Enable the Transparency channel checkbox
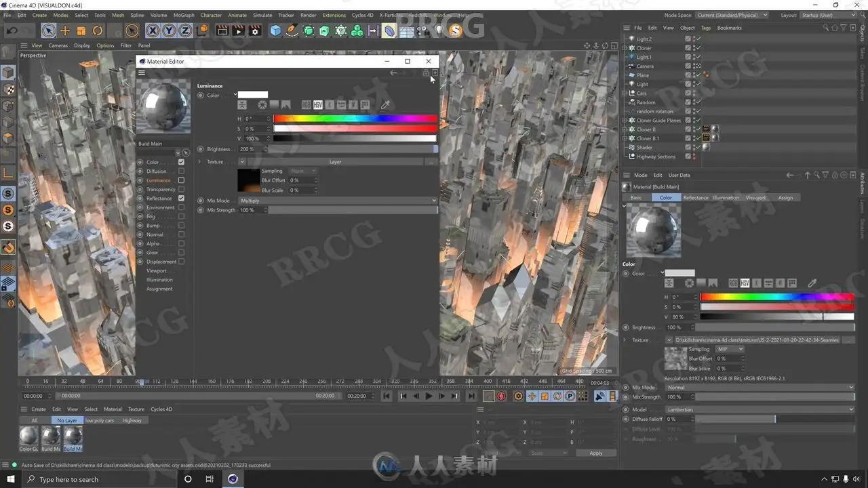The height and width of the screenshot is (488, 868). click(181, 189)
